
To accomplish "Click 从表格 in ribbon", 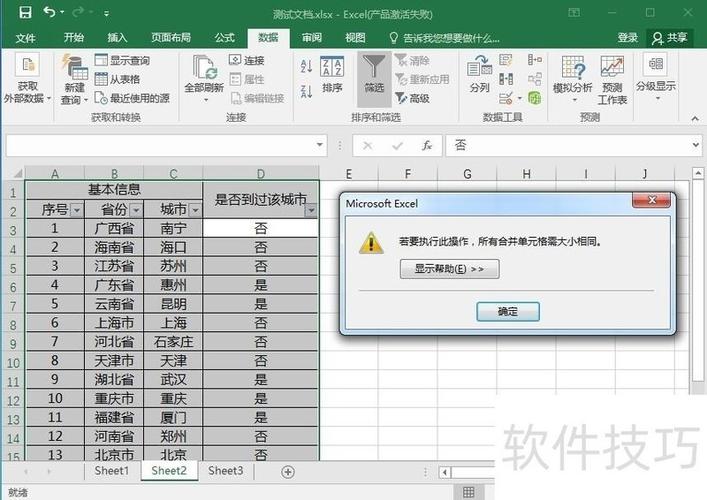I will [x=117, y=79].
